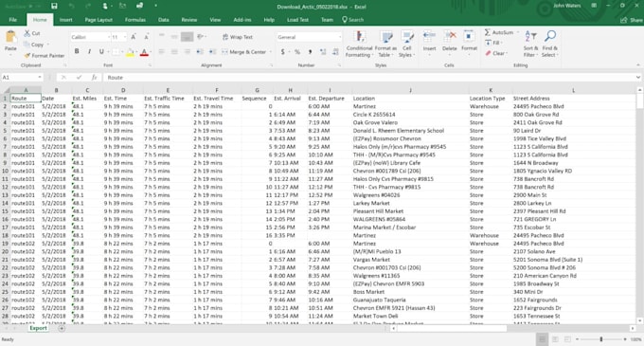Click the Cut scissors icon
Image resolution: width=644 pixels, height=346 pixels.
(x=27, y=33)
